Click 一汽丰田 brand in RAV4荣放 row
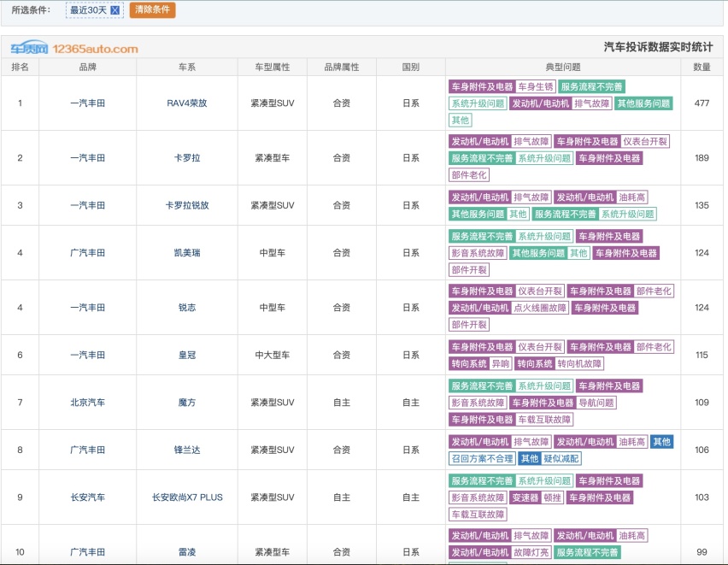Viewport: 728px width, 565px height. point(87,103)
